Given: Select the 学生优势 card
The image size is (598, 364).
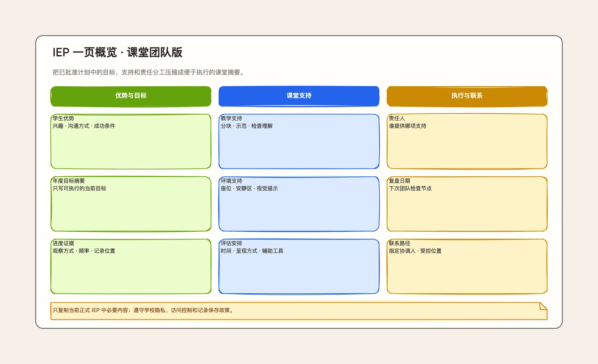Looking at the screenshot, I should 131,141.
